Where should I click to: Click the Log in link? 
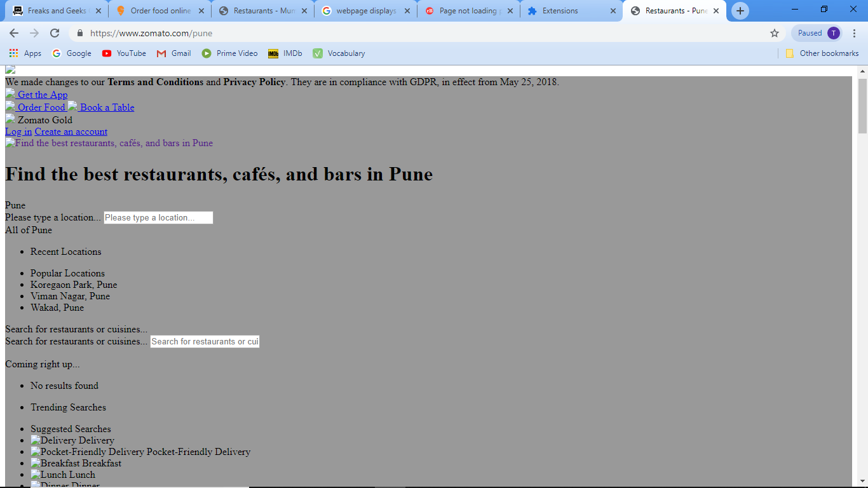18,132
